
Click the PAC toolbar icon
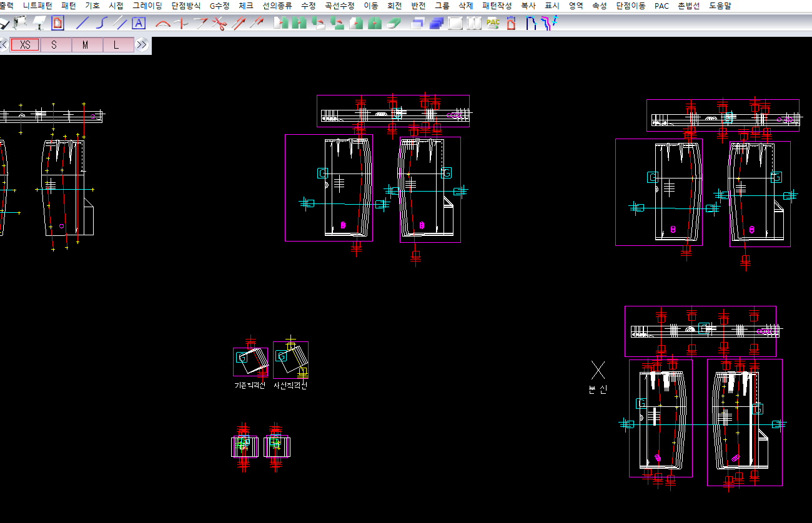coord(493,24)
